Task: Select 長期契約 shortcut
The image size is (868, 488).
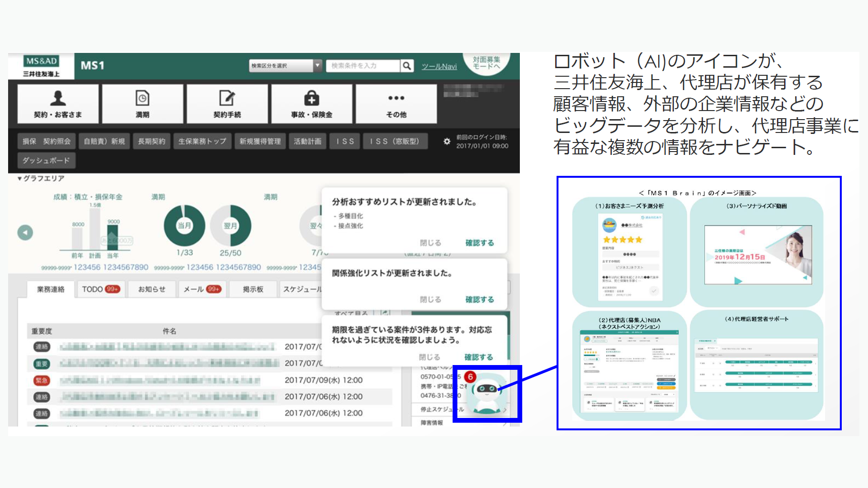Action: coord(151,142)
